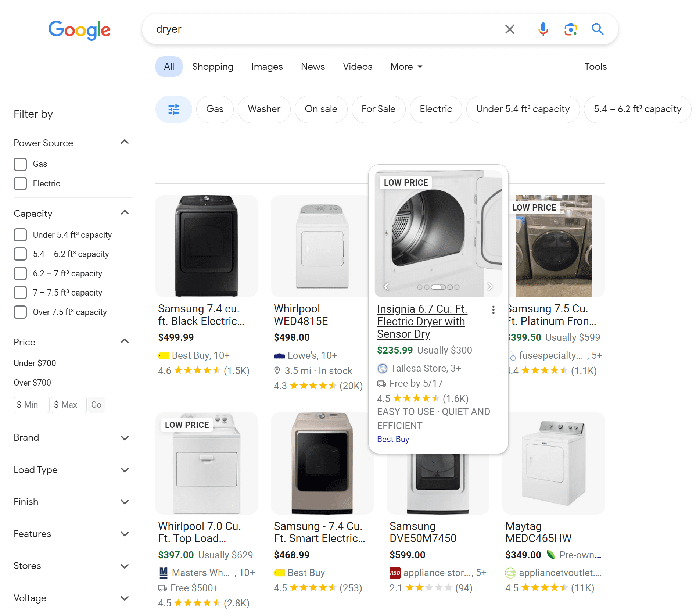Click the Google logo
The width and height of the screenshot is (696, 616).
(x=79, y=31)
